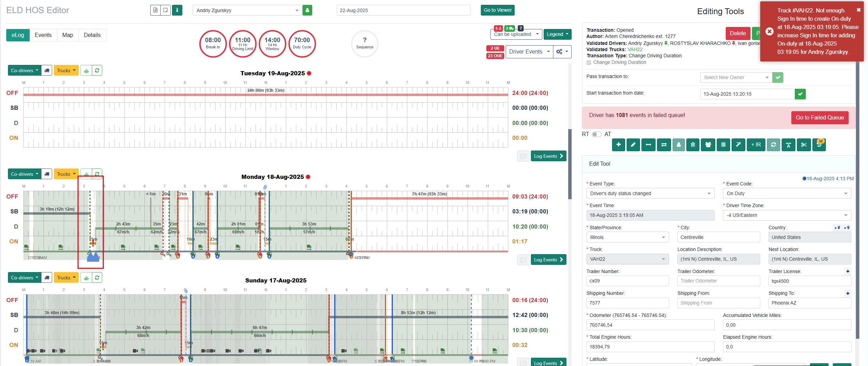The height and width of the screenshot is (366, 868).
Task: Click the text width A tool
Action: 789,145
